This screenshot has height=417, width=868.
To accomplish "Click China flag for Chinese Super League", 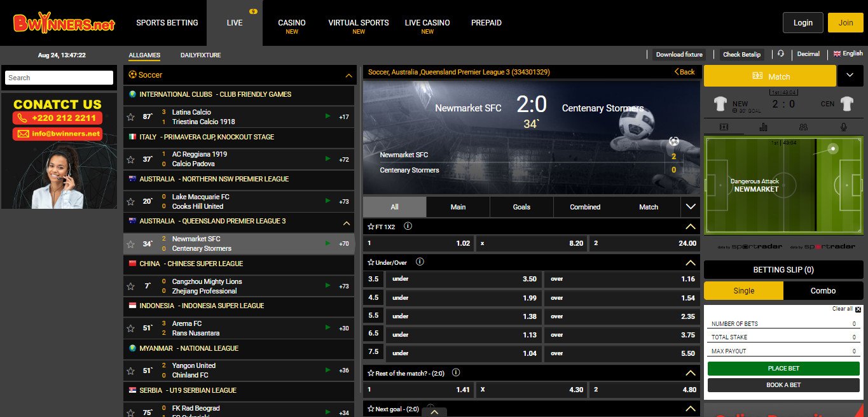I will [x=132, y=264].
